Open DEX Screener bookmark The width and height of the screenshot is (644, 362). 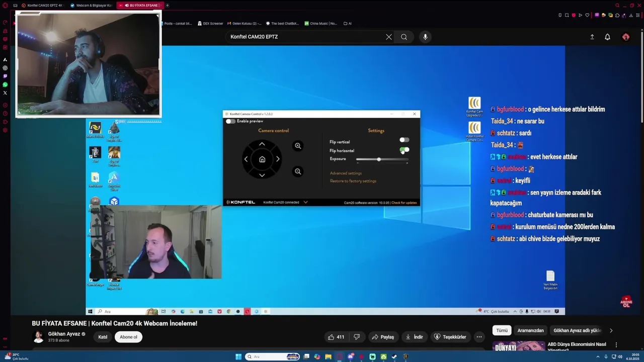pos(210,23)
